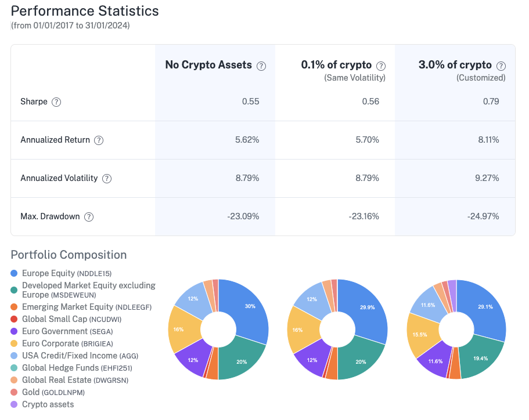The image size is (529, 420).
Task: Select the Emerging Market Equity legend entry
Action: click(x=87, y=307)
